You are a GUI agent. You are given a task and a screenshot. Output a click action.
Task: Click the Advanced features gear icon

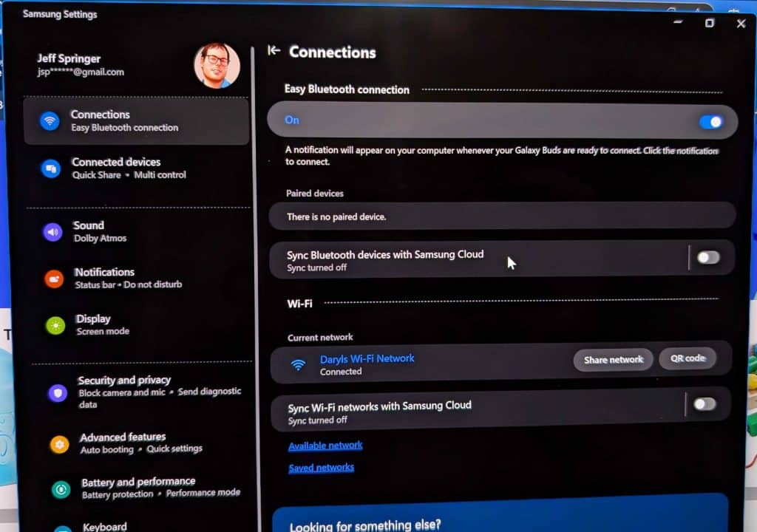tap(60, 444)
